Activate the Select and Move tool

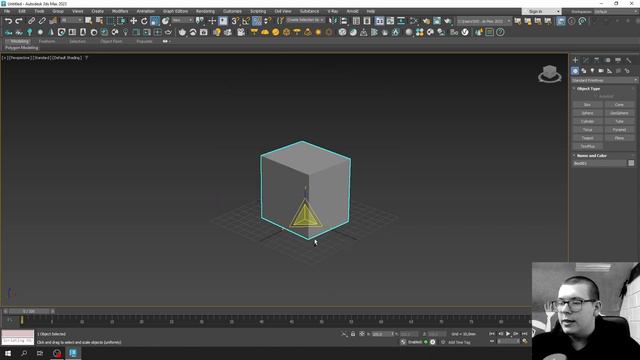(x=133, y=21)
